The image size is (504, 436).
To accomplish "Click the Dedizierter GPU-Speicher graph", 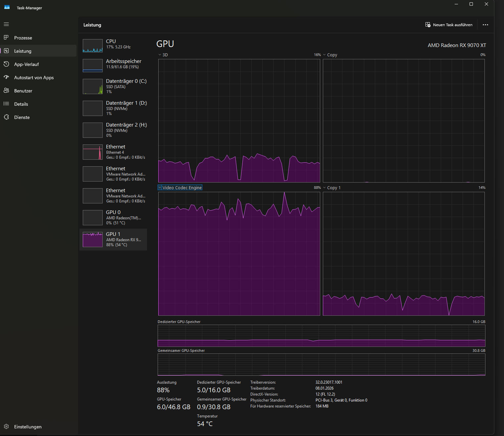I will (322, 336).
